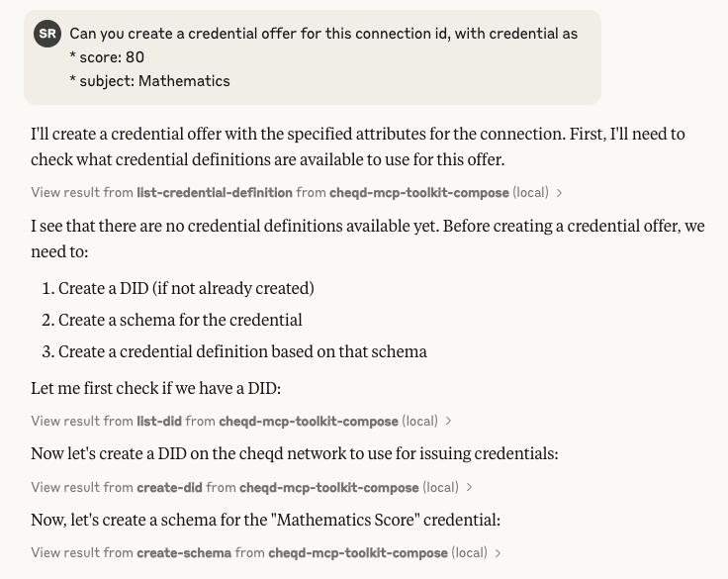Expand chevron beside create-did result
Image resolution: width=728 pixels, height=579 pixels.
[469, 487]
